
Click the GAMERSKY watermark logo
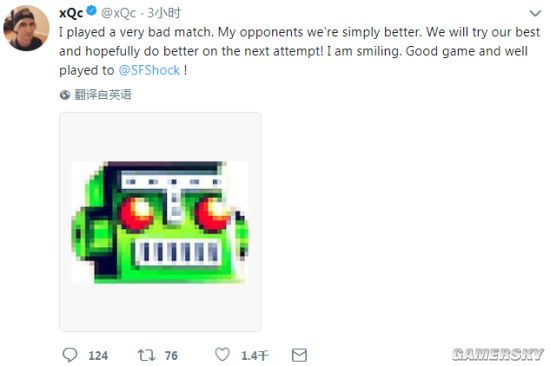(x=498, y=354)
